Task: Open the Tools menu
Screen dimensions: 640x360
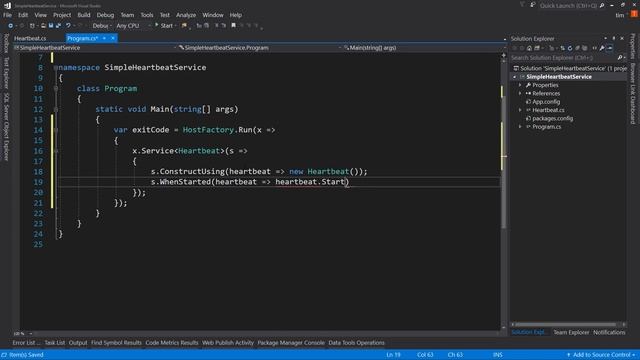Action: [147, 15]
